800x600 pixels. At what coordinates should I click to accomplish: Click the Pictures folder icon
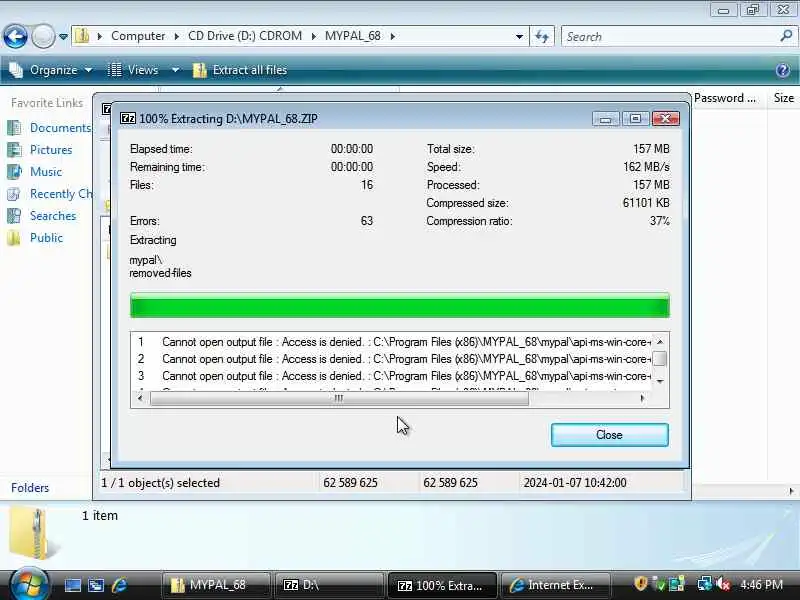coord(14,149)
